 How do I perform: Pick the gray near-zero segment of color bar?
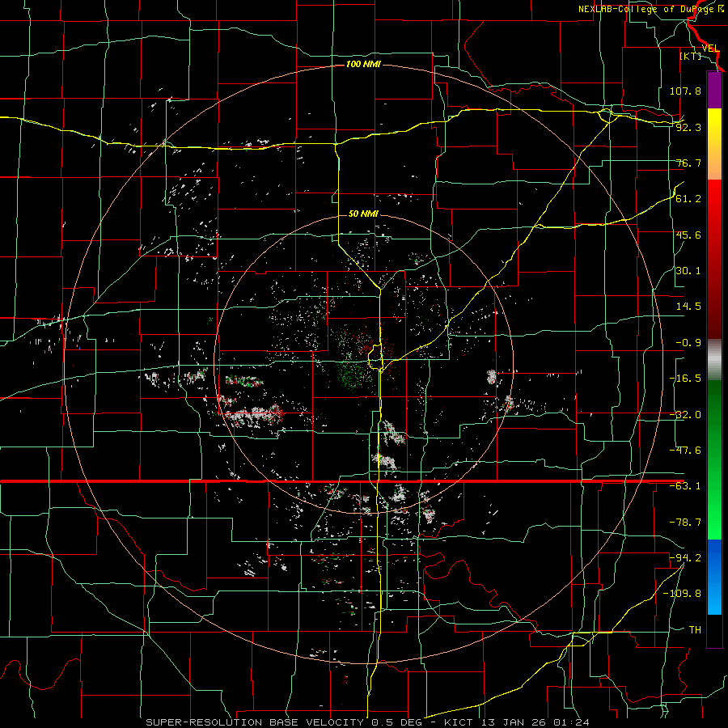[x=714, y=360]
